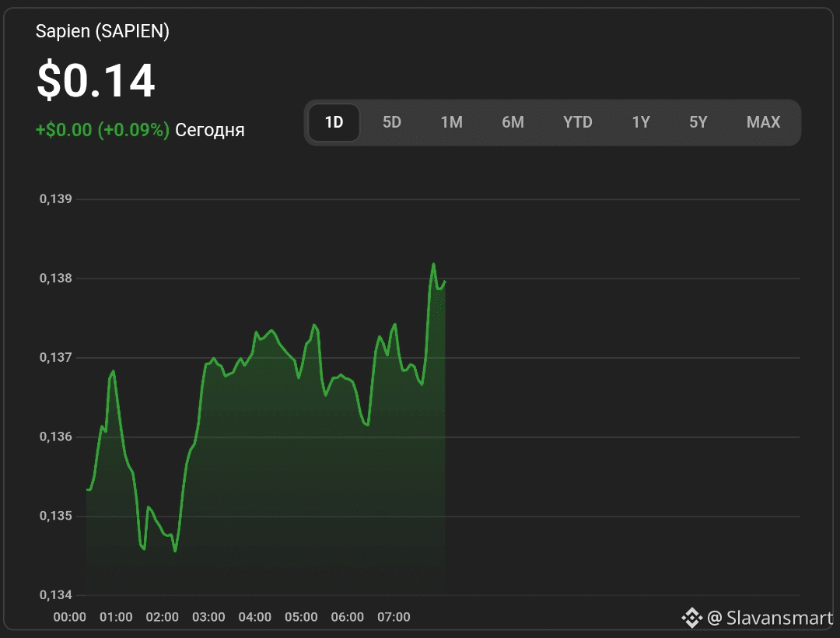Show the 1M price history
Image resolution: width=840 pixels, height=638 pixels.
[451, 122]
